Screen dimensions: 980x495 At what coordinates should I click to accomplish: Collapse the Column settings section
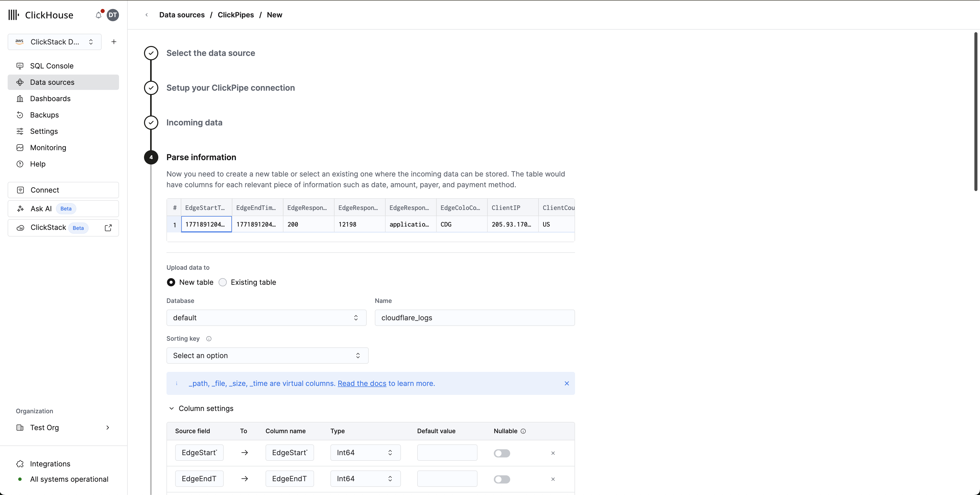172,408
